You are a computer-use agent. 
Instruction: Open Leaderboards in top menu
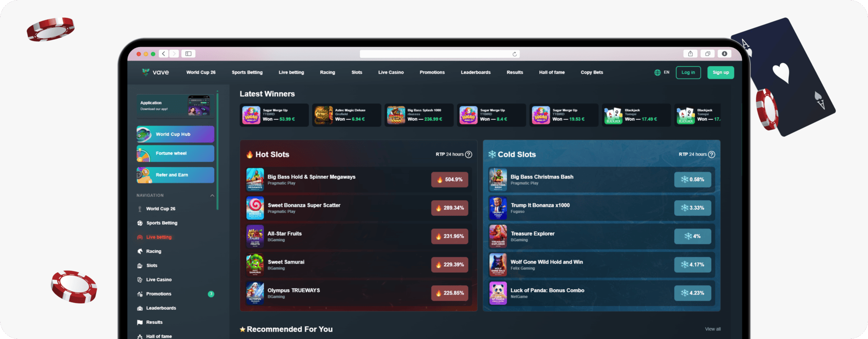click(475, 72)
